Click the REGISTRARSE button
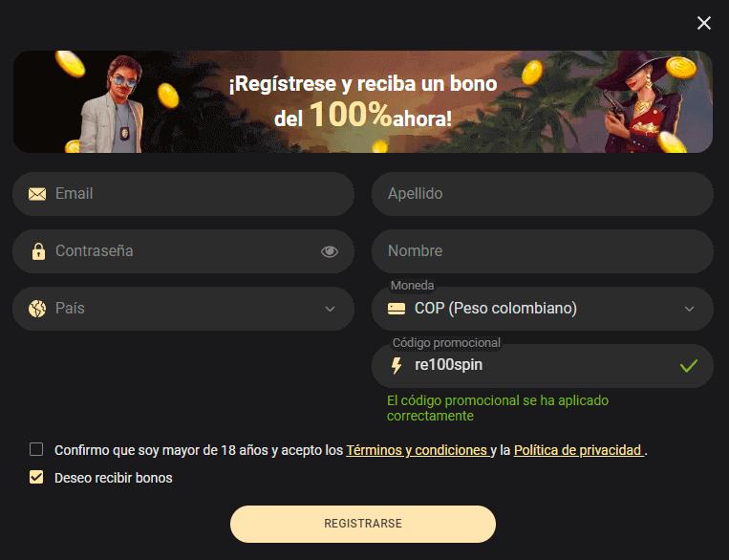Viewport: 729px width, 560px height. click(x=363, y=524)
